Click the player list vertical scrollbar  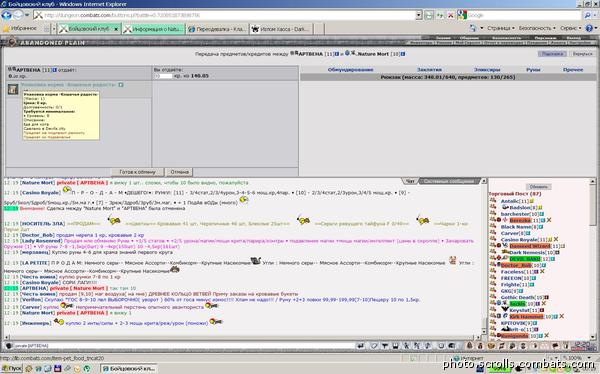click(x=593, y=259)
